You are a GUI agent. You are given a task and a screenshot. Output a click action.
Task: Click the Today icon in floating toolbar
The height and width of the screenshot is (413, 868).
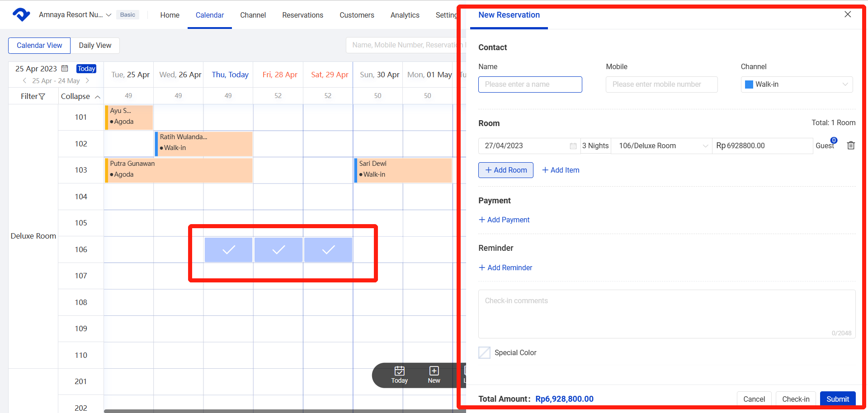[x=399, y=375]
